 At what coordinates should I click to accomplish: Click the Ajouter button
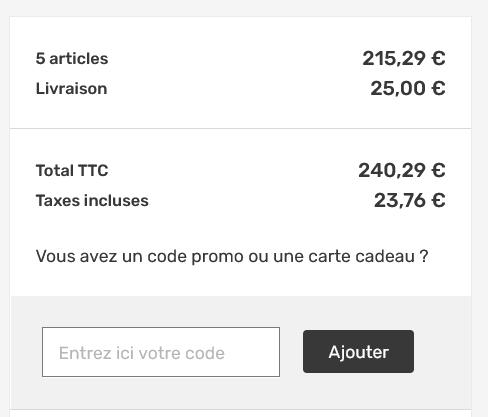(358, 352)
